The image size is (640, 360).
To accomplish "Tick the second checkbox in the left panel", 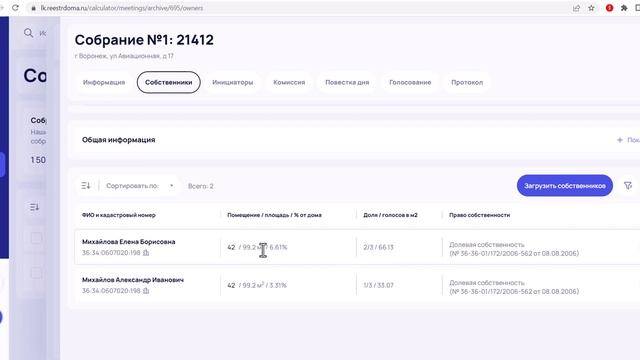I will [x=36, y=273].
